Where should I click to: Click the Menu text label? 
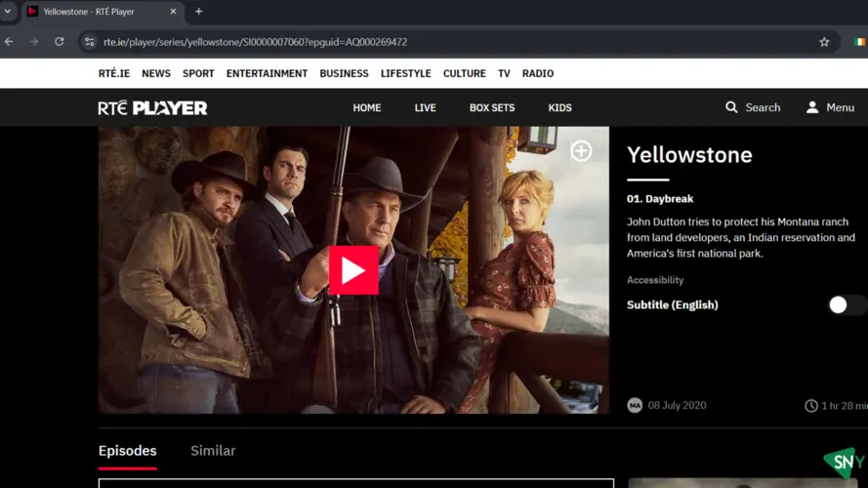840,108
